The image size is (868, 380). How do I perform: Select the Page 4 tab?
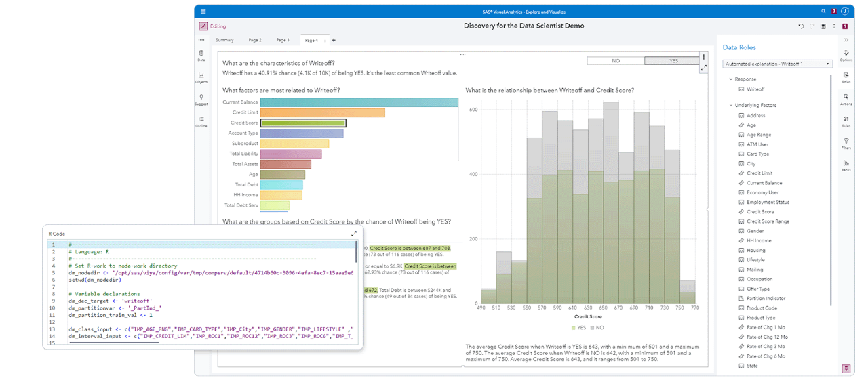pos(311,40)
